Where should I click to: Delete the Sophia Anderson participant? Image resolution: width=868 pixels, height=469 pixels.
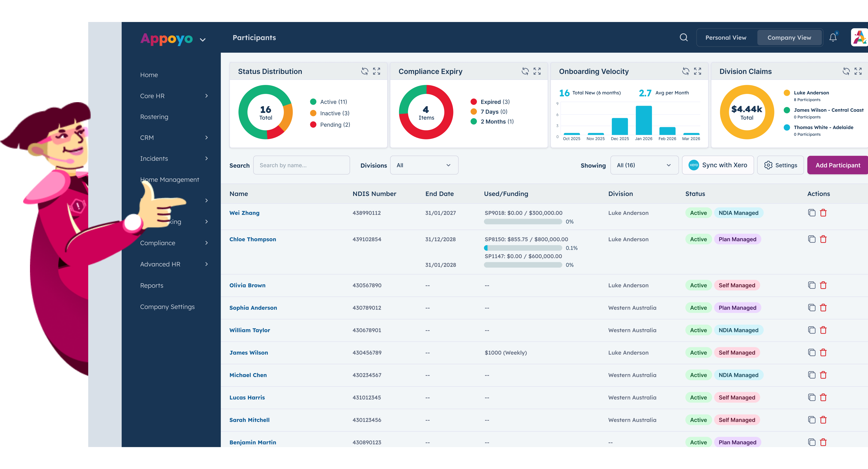pyautogui.click(x=823, y=307)
